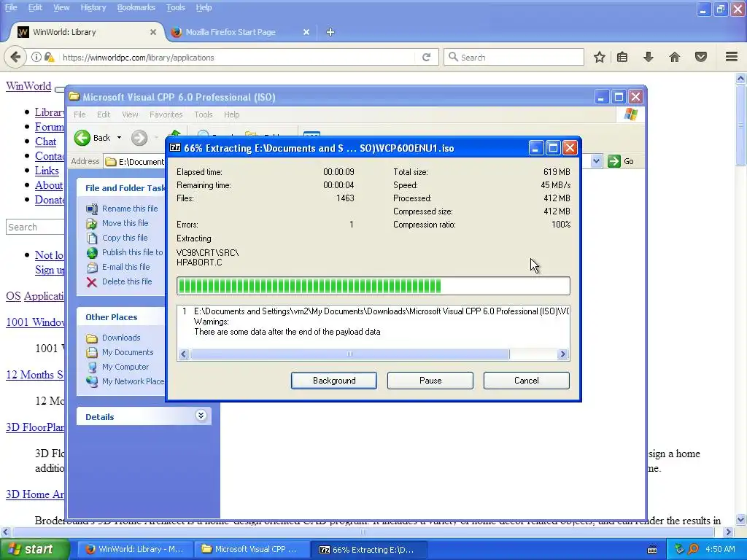Open the Chat link on WinWorld

45,141
